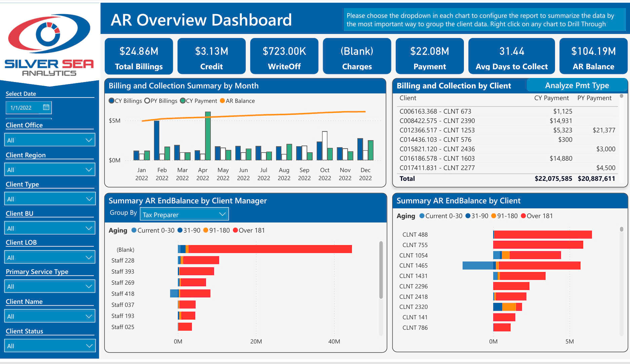Open the calendar icon next to Select Date
This screenshot has height=364, width=630.
pos(46,107)
